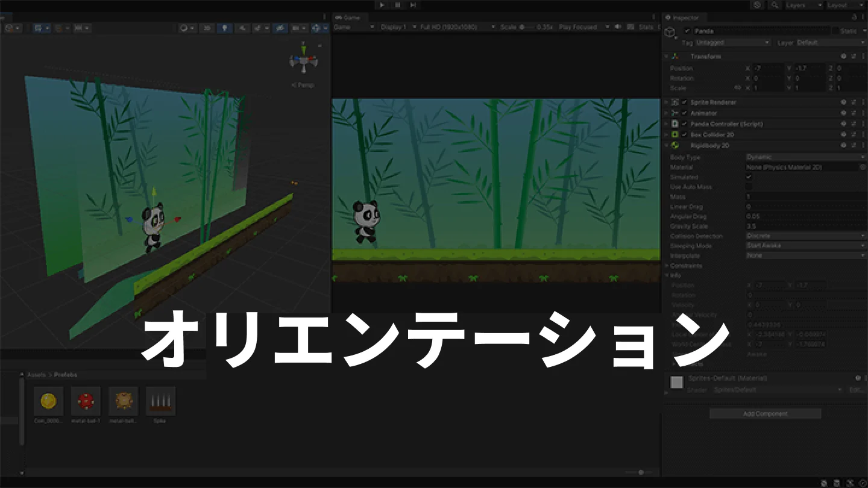
Task: Select the Spike prefab thumbnail
Action: click(160, 401)
